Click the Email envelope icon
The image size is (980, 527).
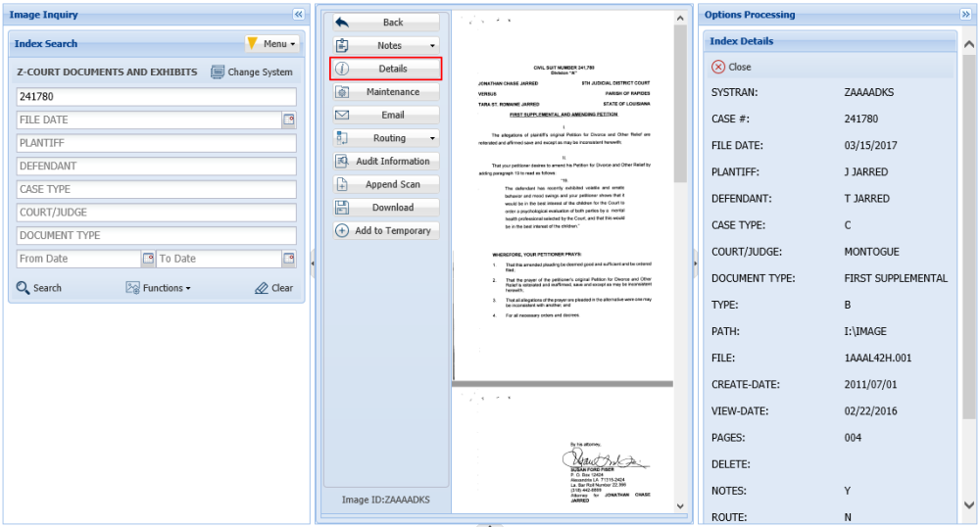pos(342,115)
